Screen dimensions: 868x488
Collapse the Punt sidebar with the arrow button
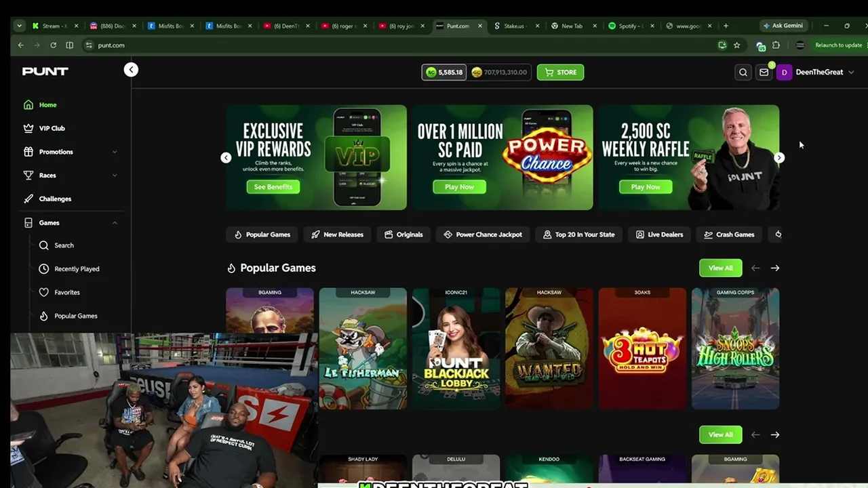pyautogui.click(x=131, y=70)
